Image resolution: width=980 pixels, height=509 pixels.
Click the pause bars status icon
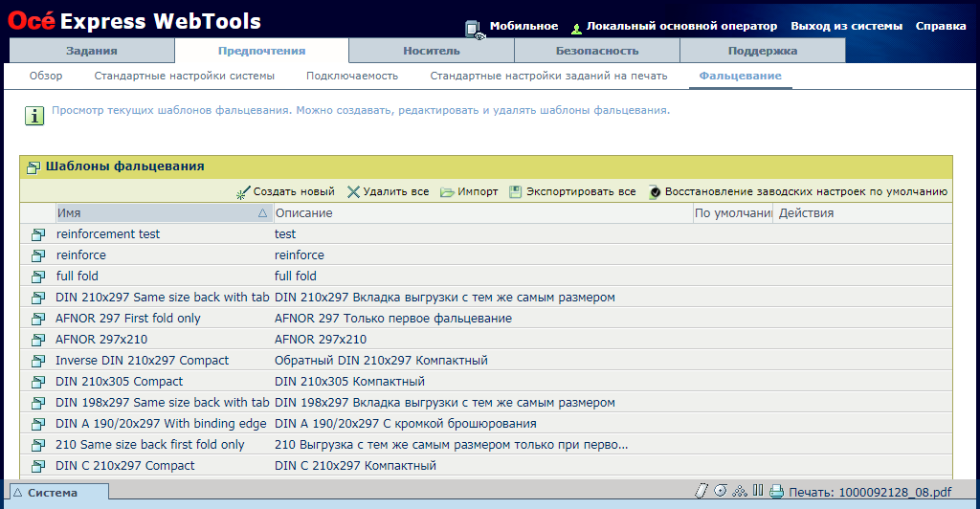(758, 490)
